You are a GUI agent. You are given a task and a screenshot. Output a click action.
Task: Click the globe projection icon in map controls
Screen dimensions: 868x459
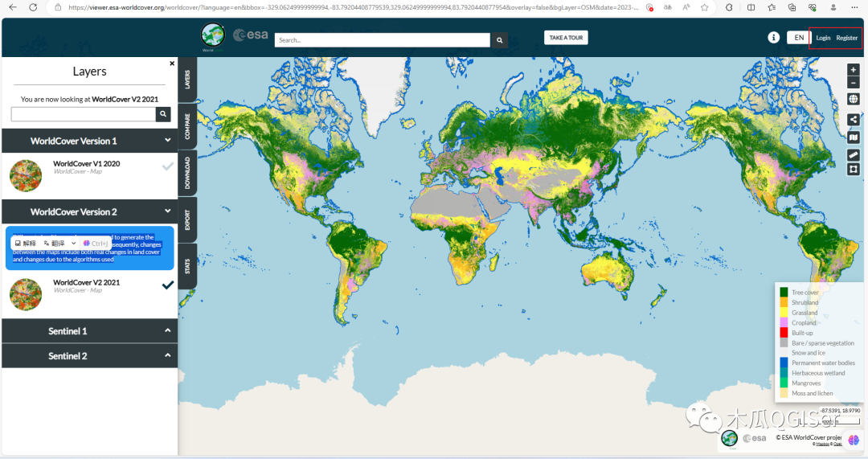853,100
